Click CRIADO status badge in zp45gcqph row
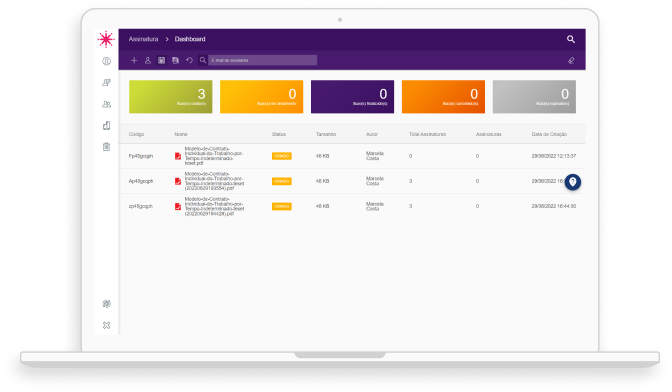 click(282, 206)
